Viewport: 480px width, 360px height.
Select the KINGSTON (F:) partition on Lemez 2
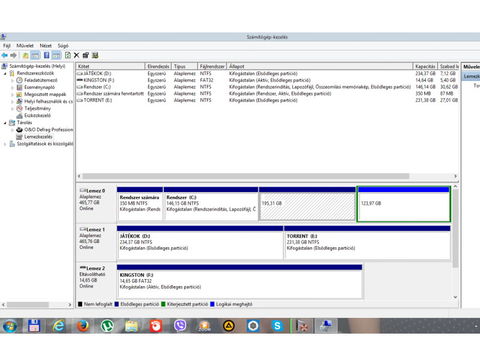(239, 281)
